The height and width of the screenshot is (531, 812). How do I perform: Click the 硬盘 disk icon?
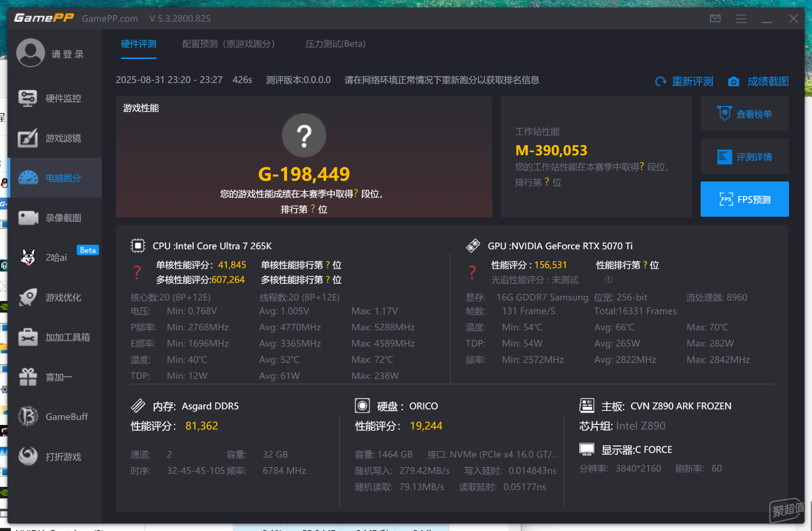tap(363, 406)
